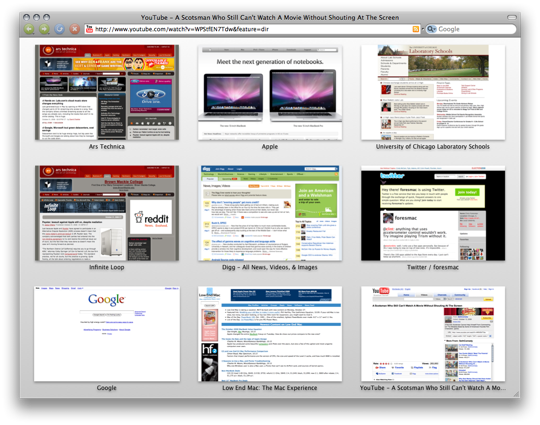Open the Ars Technica thumbnail

pyautogui.click(x=107, y=92)
